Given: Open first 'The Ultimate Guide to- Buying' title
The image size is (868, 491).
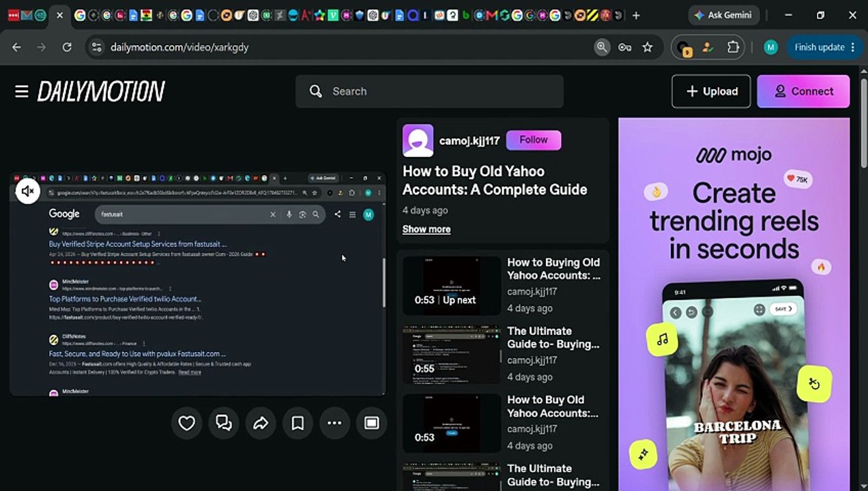Looking at the screenshot, I should [x=553, y=338].
